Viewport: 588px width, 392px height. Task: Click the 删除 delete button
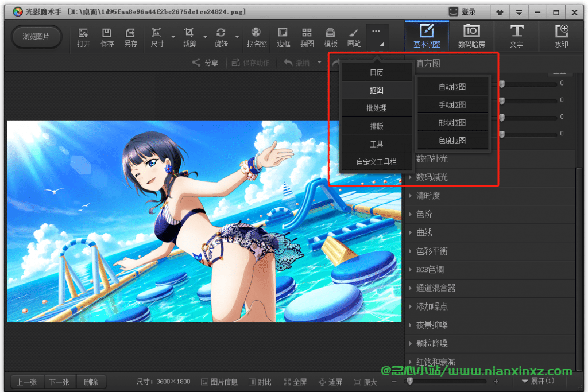[91, 382]
